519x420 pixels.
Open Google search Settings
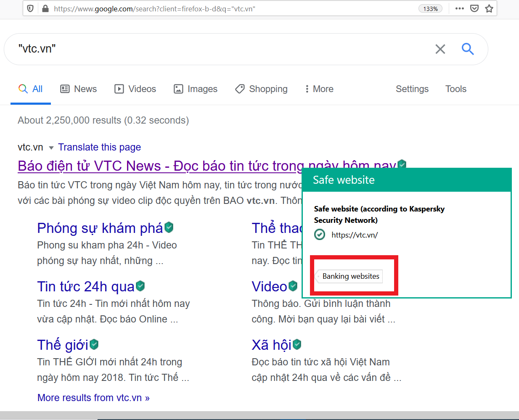tap(412, 89)
